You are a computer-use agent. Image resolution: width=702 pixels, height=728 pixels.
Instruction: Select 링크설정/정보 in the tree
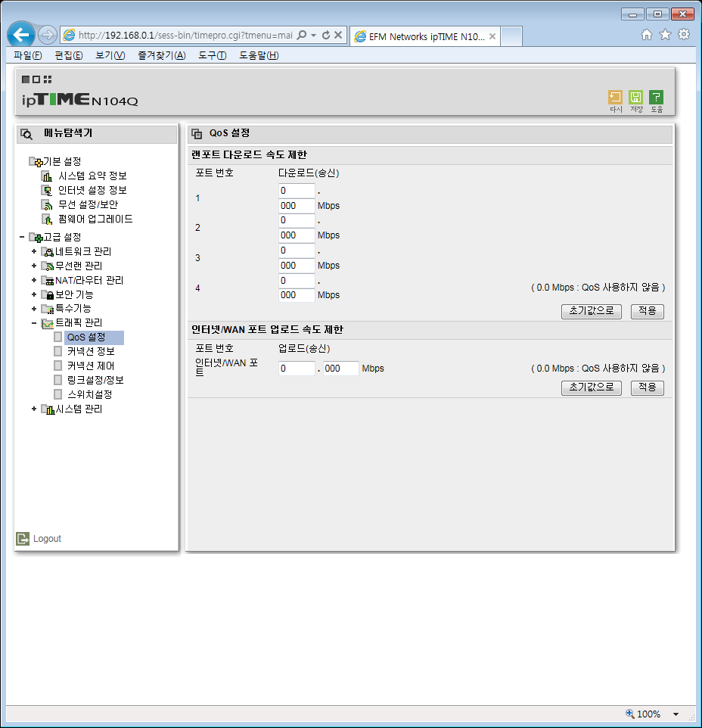coord(95,380)
